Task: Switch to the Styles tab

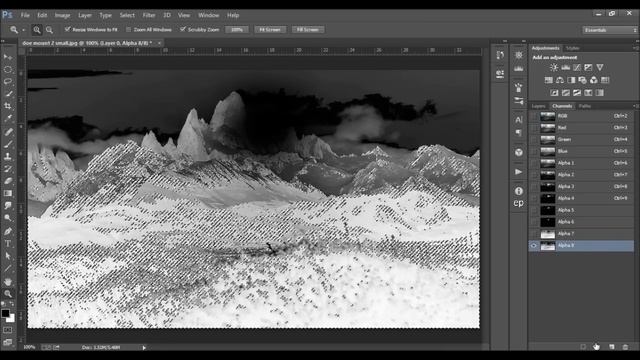Action: point(573,48)
